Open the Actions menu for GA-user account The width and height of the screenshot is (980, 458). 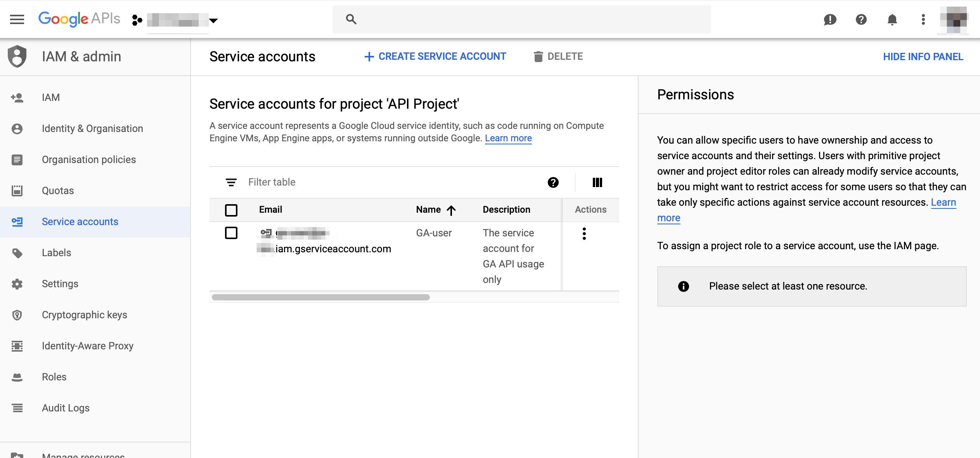tap(584, 233)
